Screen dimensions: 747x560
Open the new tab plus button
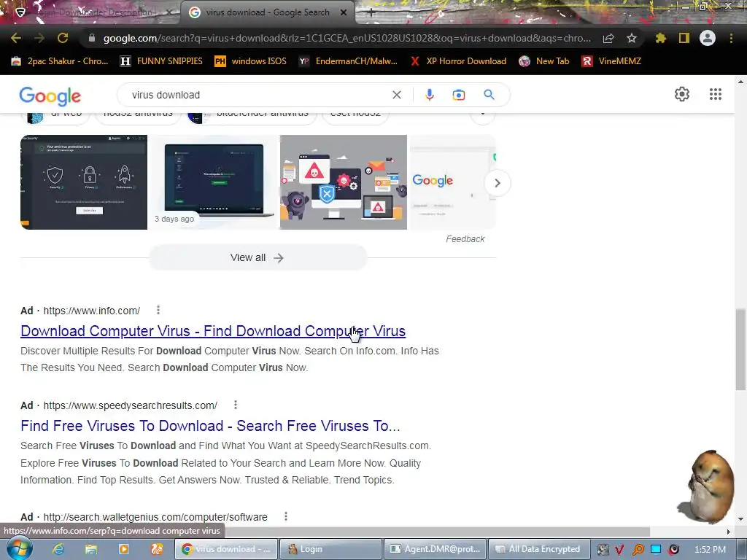pyautogui.click(x=371, y=13)
